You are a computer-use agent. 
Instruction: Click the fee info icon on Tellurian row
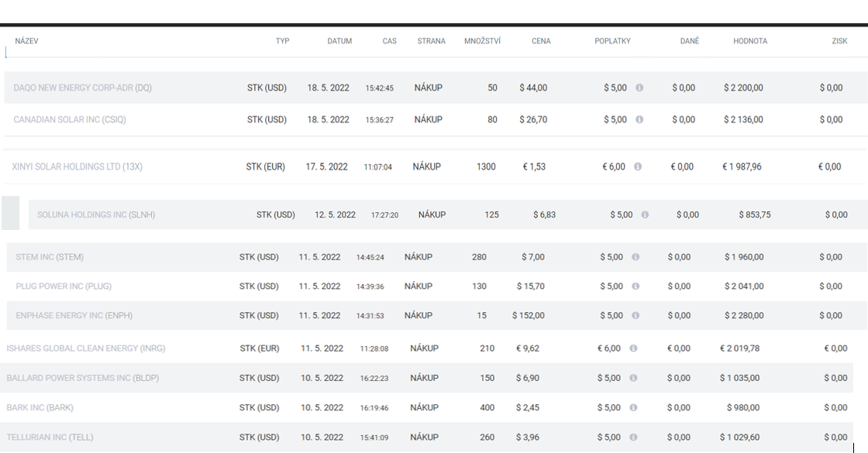coord(633,438)
